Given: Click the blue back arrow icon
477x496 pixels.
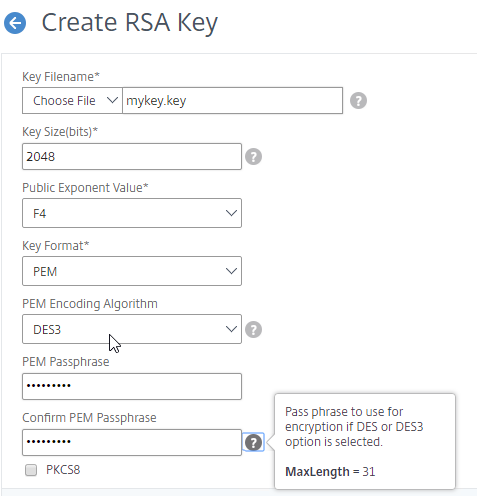Looking at the screenshot, I should 15,23.
